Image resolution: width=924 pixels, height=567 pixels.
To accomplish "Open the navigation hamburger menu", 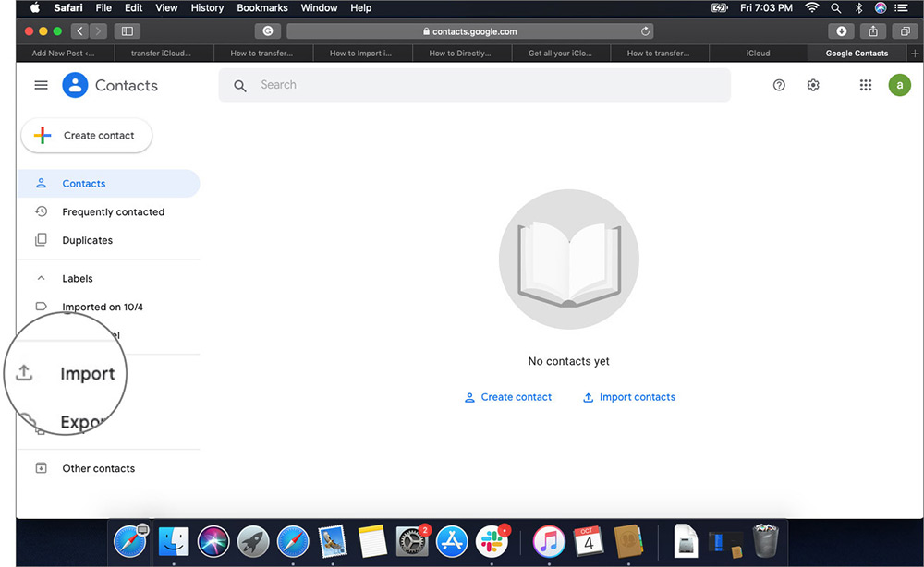I will click(41, 85).
